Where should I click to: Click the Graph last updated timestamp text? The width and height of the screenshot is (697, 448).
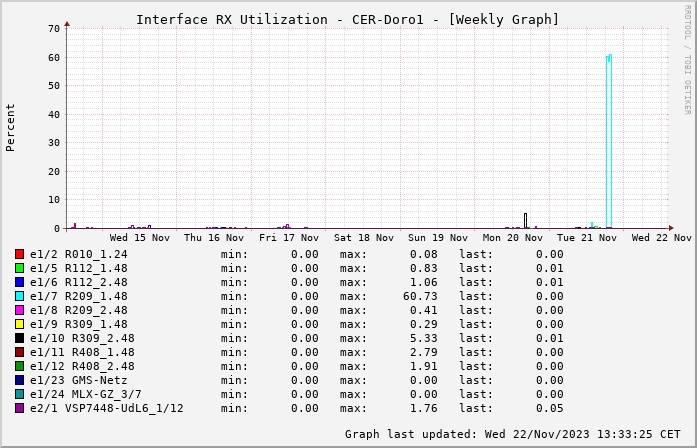coord(512,434)
